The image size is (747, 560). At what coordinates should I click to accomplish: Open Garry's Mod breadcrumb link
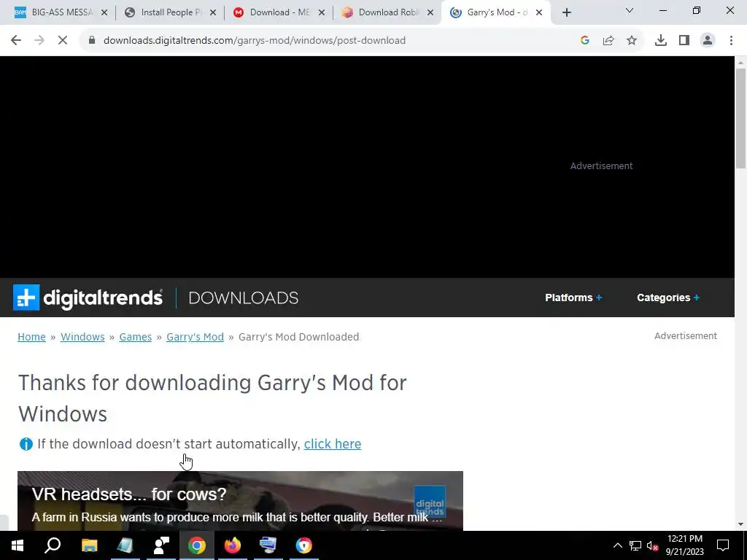(x=195, y=337)
